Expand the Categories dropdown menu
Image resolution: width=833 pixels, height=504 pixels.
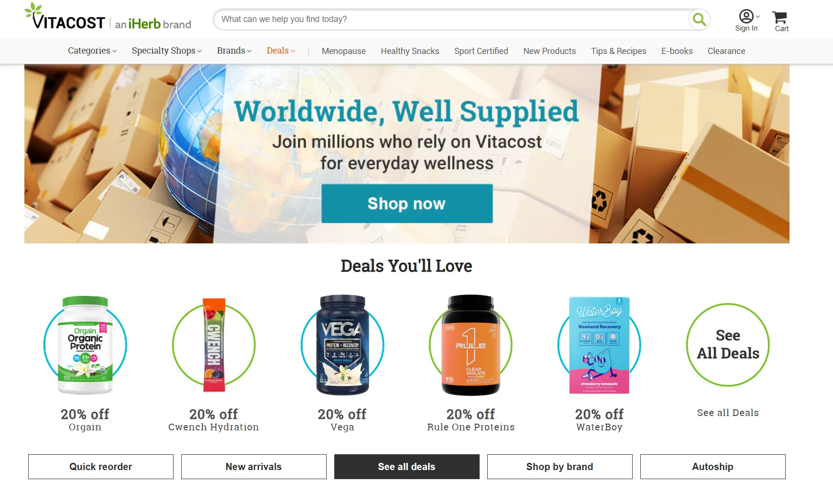92,51
